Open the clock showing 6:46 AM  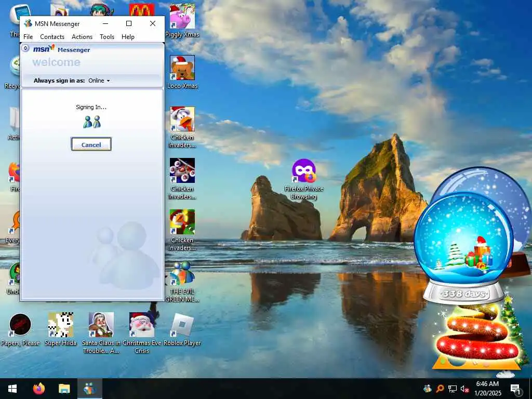click(x=487, y=389)
